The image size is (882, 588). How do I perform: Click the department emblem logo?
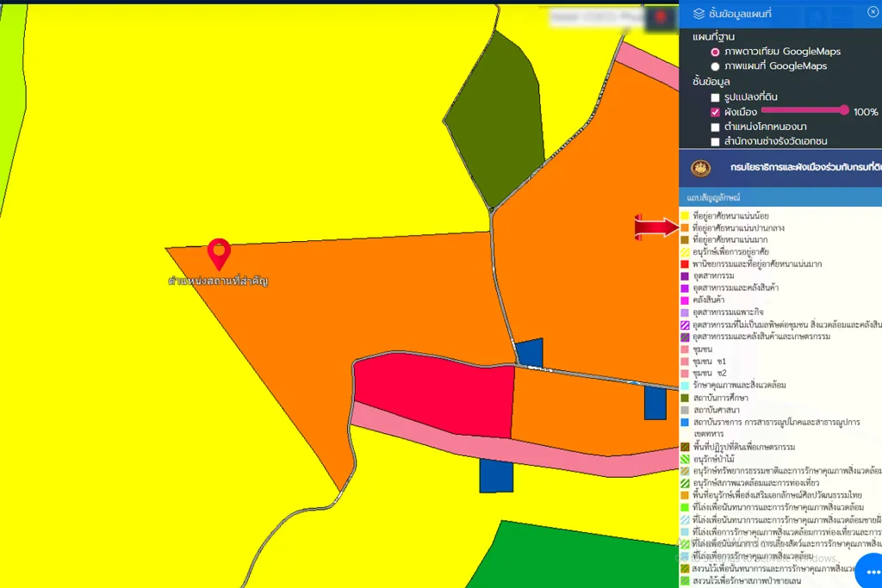point(700,168)
